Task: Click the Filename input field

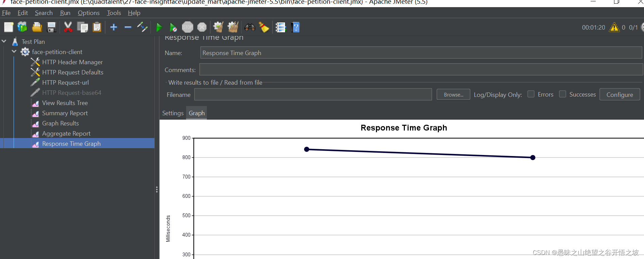Action: [x=313, y=94]
